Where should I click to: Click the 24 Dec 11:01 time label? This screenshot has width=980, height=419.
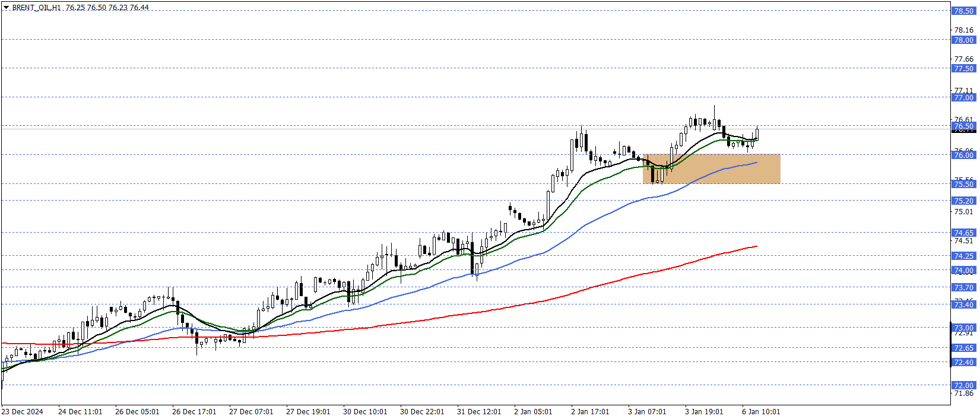click(x=80, y=411)
